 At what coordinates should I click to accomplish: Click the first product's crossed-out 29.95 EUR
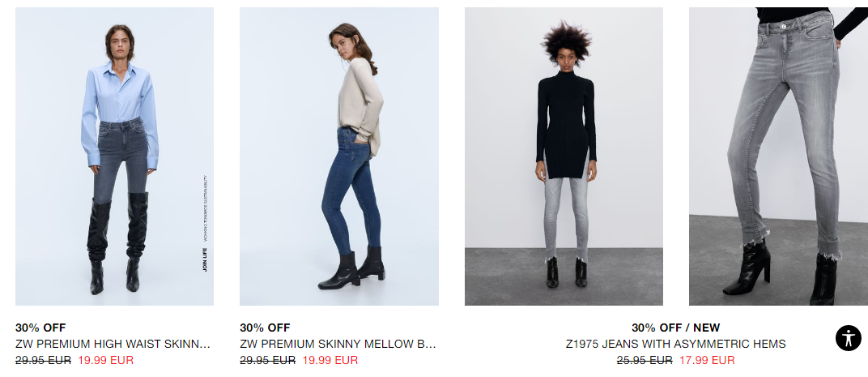click(x=43, y=360)
